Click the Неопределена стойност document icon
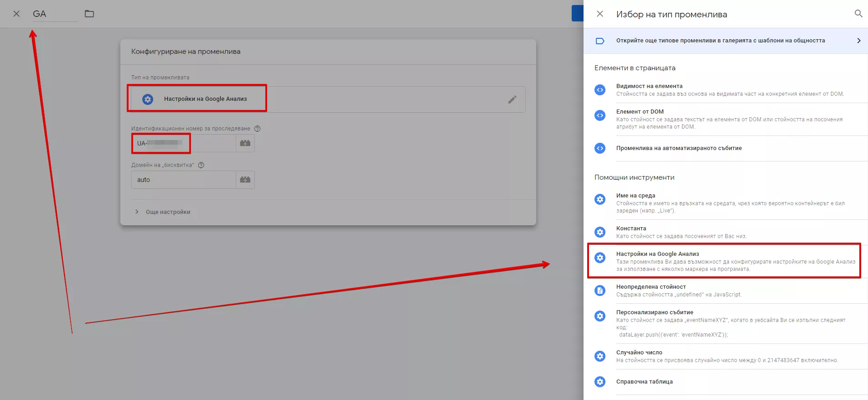The height and width of the screenshot is (400, 868). click(x=600, y=291)
